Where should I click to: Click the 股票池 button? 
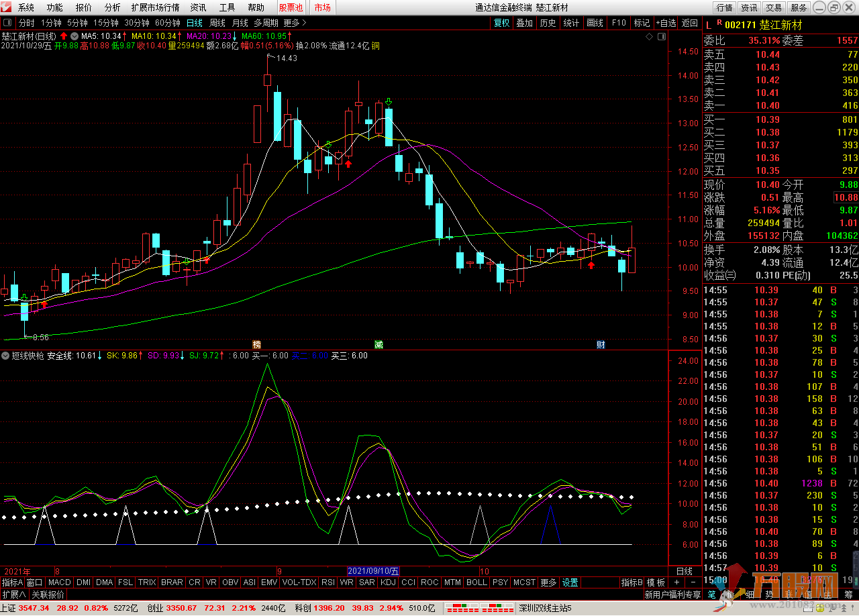291,7
